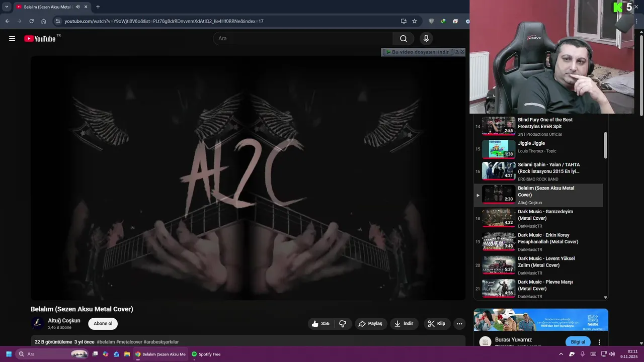Click the #arabeskşarkılar hashtag
Viewport: 644px width, 362px height.
click(161, 342)
